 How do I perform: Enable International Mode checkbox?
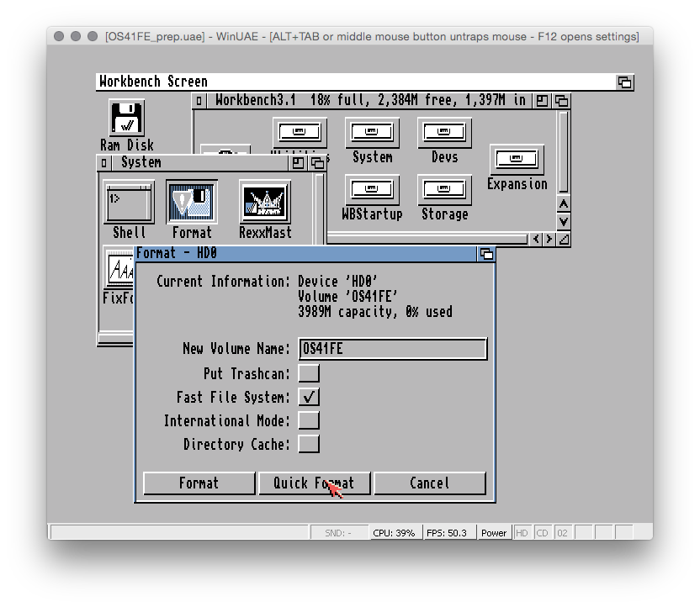click(x=309, y=420)
